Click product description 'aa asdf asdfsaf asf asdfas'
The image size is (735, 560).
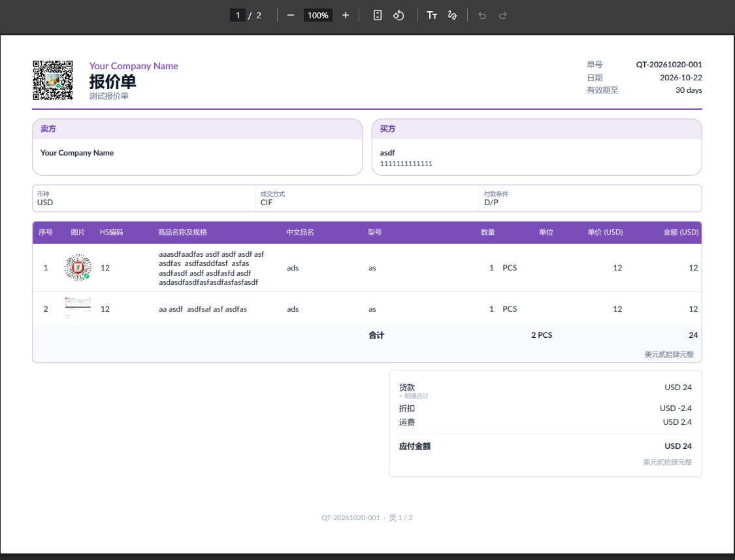click(203, 309)
